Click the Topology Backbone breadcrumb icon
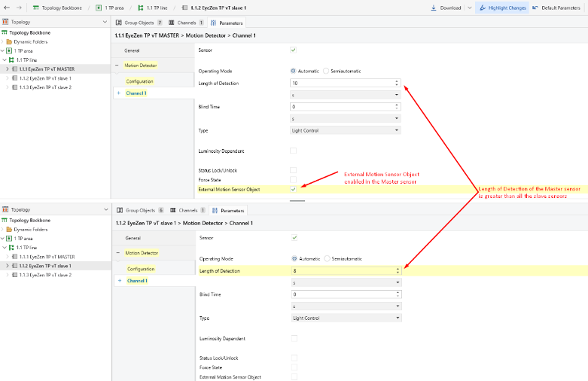 pos(35,8)
